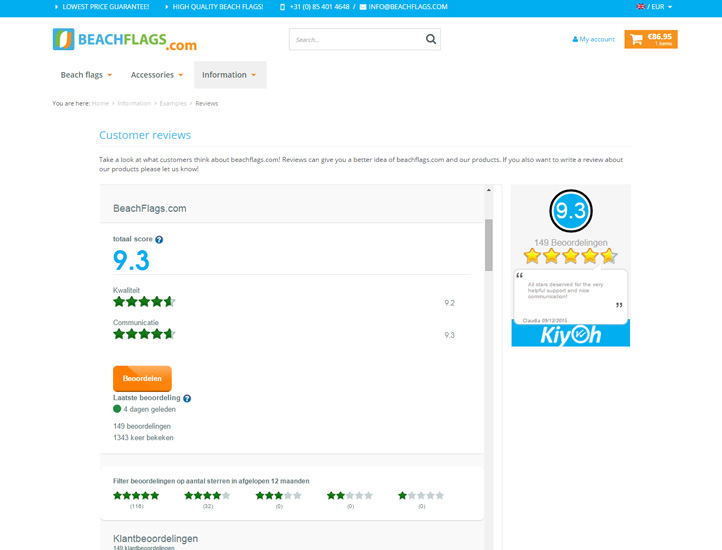Click the info@beachflags.com email link
The width and height of the screenshot is (722, 550).
408,7
